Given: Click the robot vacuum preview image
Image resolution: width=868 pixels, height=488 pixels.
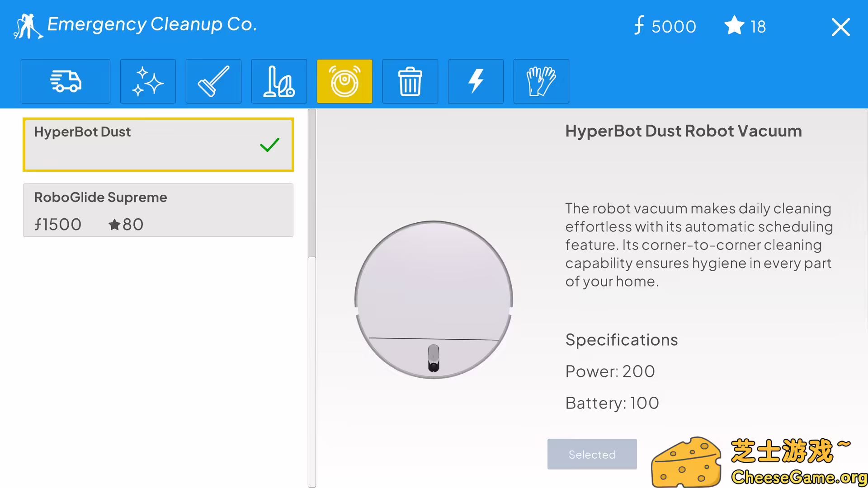Looking at the screenshot, I should tap(434, 300).
